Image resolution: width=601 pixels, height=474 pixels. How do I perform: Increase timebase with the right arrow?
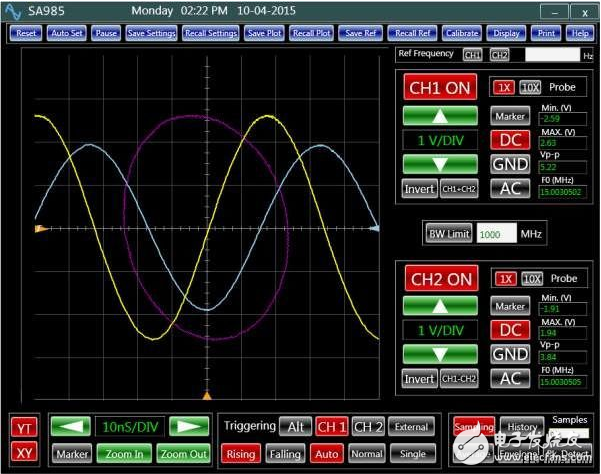point(188,427)
